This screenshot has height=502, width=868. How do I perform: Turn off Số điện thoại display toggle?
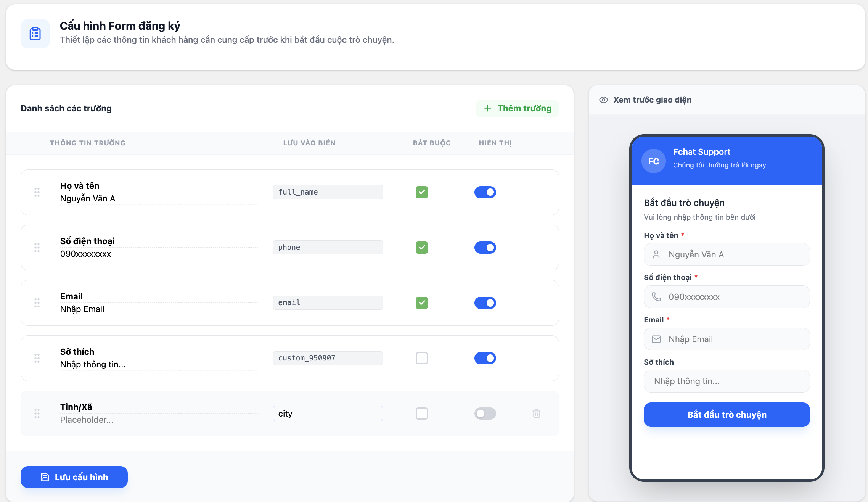pos(485,248)
